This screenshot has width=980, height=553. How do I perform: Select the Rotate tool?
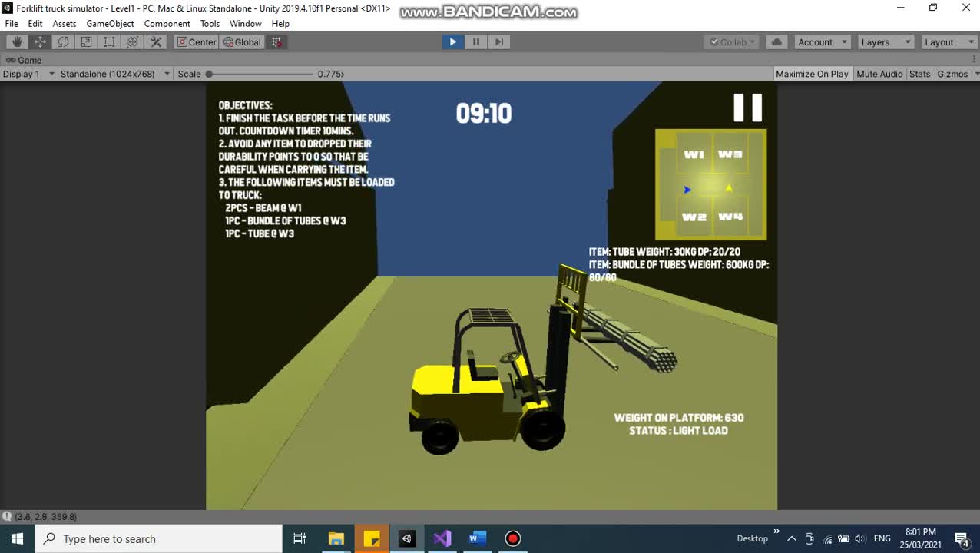click(62, 41)
